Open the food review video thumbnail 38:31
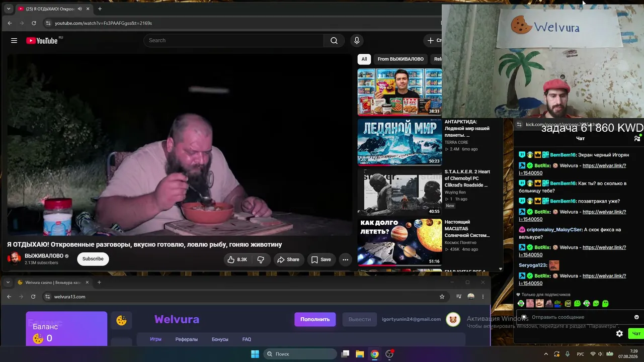The height and width of the screenshot is (362, 644). pyautogui.click(x=399, y=92)
